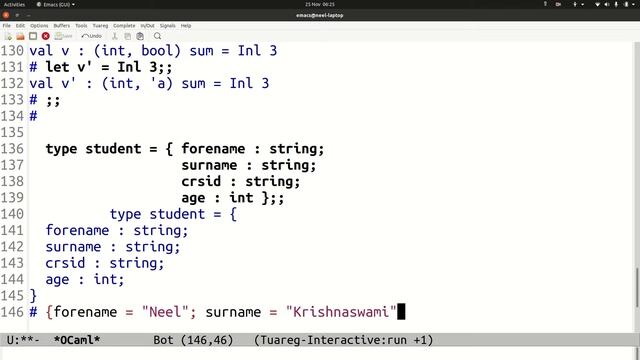
Task: Click "type student = {" on line 136
Action: click(109, 149)
